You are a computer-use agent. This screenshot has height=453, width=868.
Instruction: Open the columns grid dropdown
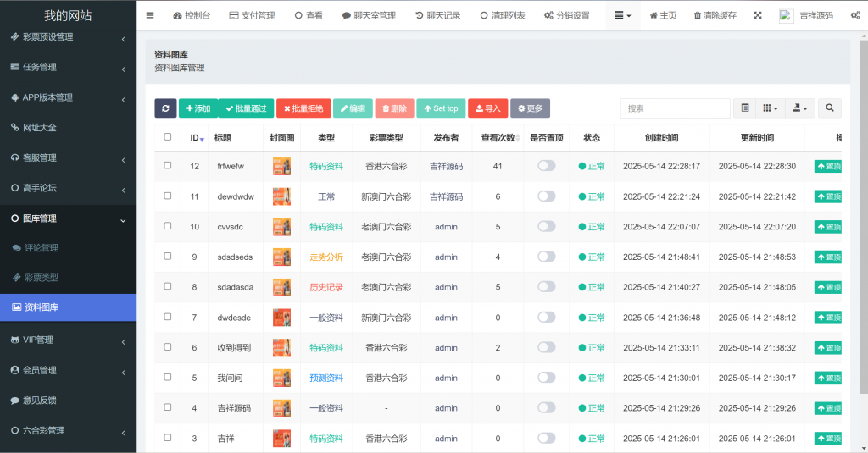tap(770, 108)
